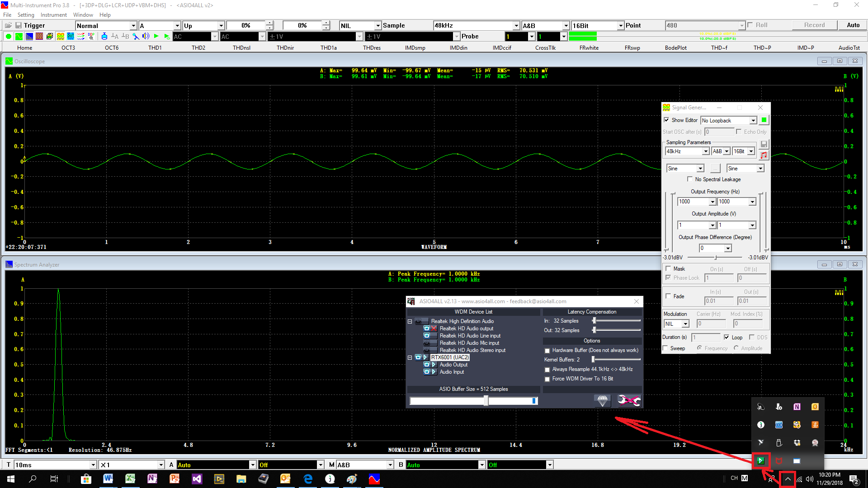Enable Force WDM Driver To 16 Bit
The width and height of the screenshot is (868, 488).
point(547,379)
